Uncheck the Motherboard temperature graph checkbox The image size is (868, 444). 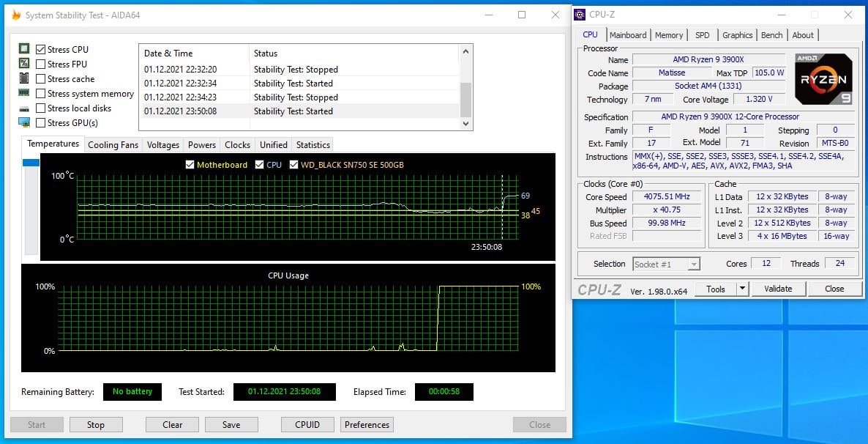click(x=190, y=165)
